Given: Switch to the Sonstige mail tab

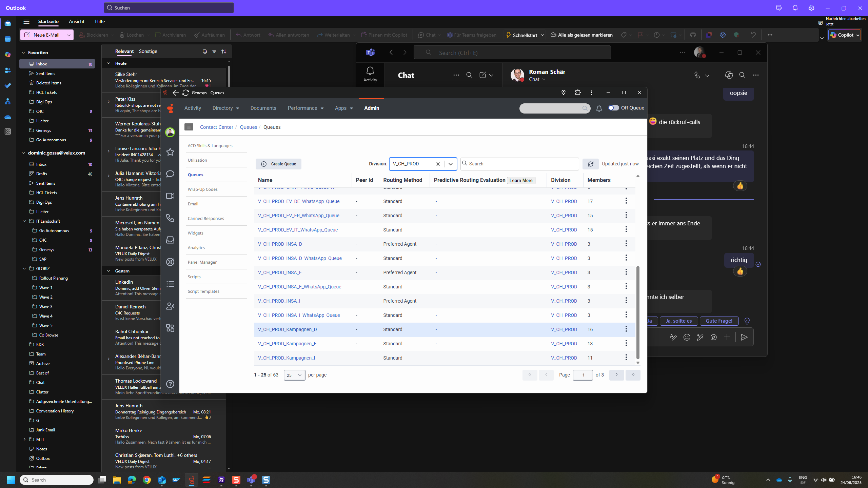Looking at the screenshot, I should click(x=148, y=51).
